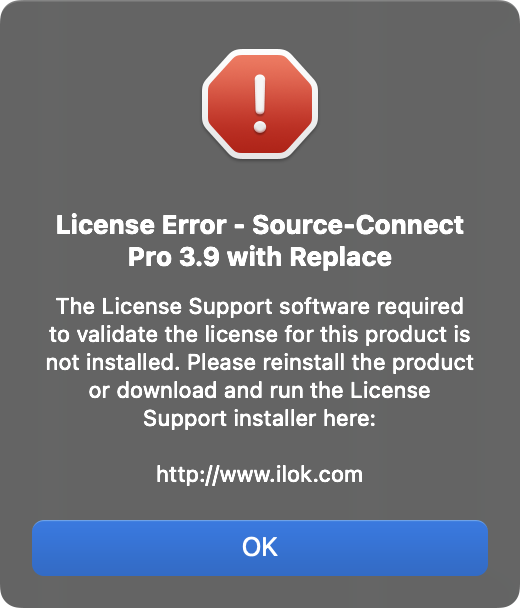Click the white exclamation mark in icon

click(x=260, y=104)
